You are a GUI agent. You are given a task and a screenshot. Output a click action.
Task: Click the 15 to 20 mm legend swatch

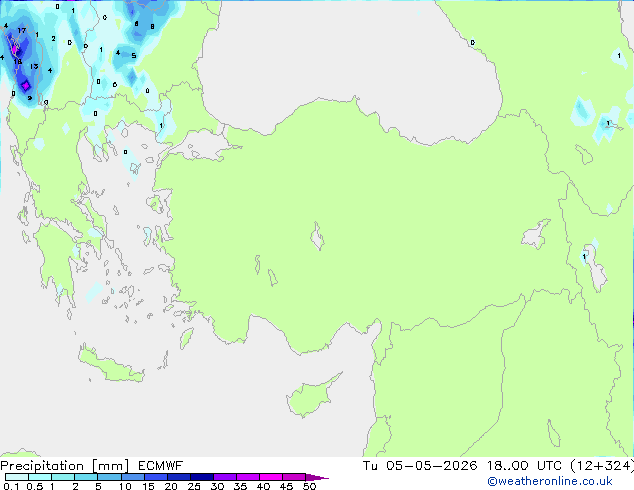(x=156, y=477)
